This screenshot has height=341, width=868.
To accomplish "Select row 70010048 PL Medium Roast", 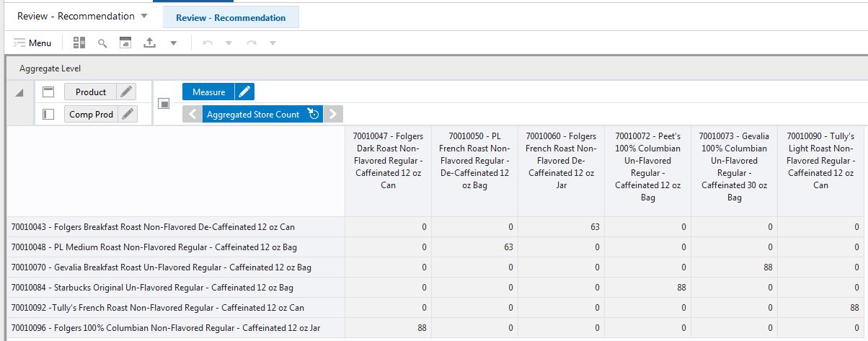I will click(176, 247).
